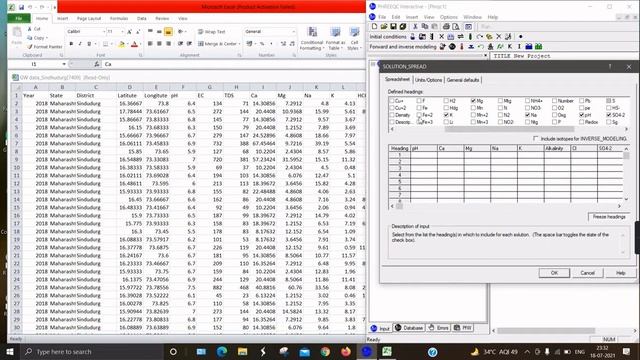Screen dimensions: 640x360
Task: Open the PHREEQC Insert menu
Action: point(412,17)
